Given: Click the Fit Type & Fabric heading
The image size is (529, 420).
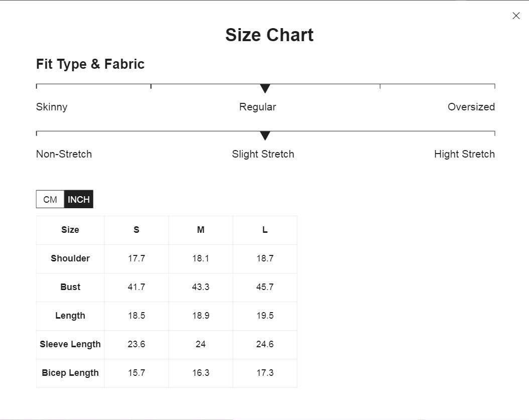Looking at the screenshot, I should [x=90, y=64].
